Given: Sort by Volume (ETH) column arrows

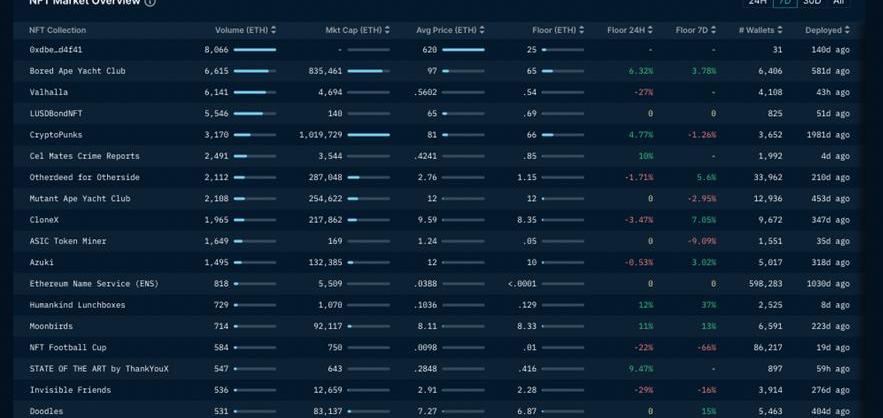Looking at the screenshot, I should coord(275,30).
